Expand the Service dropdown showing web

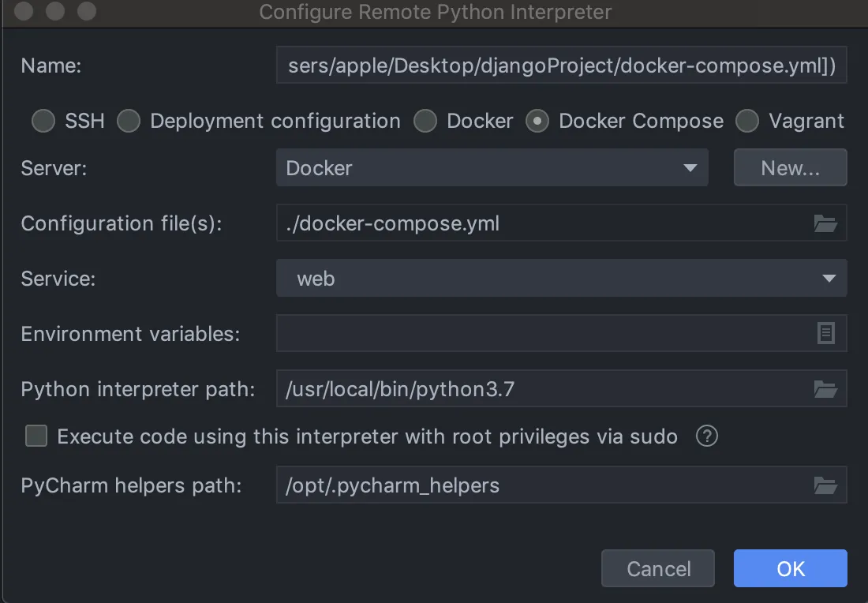coord(561,278)
